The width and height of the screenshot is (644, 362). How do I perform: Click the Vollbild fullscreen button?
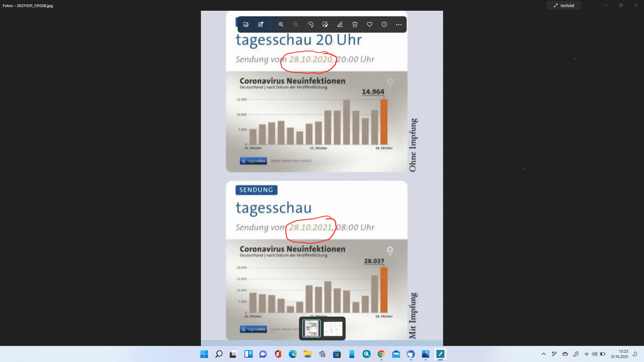pyautogui.click(x=564, y=5)
